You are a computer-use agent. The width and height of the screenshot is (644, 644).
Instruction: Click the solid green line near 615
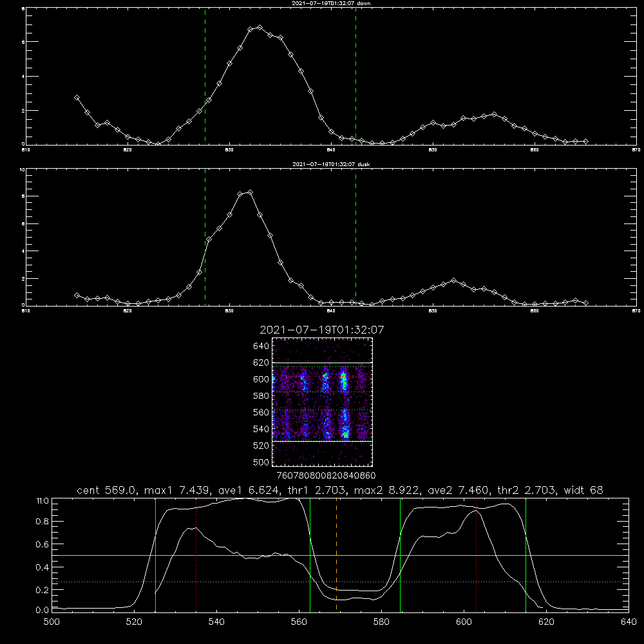tap(526, 554)
